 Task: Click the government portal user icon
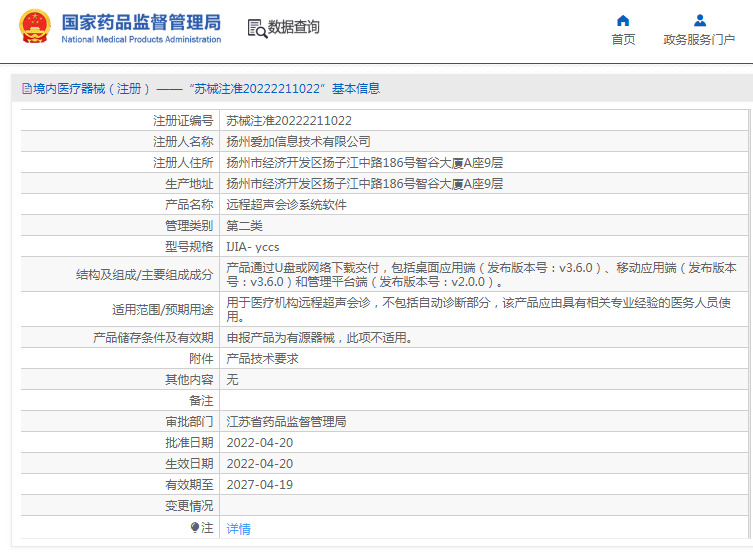click(700, 21)
